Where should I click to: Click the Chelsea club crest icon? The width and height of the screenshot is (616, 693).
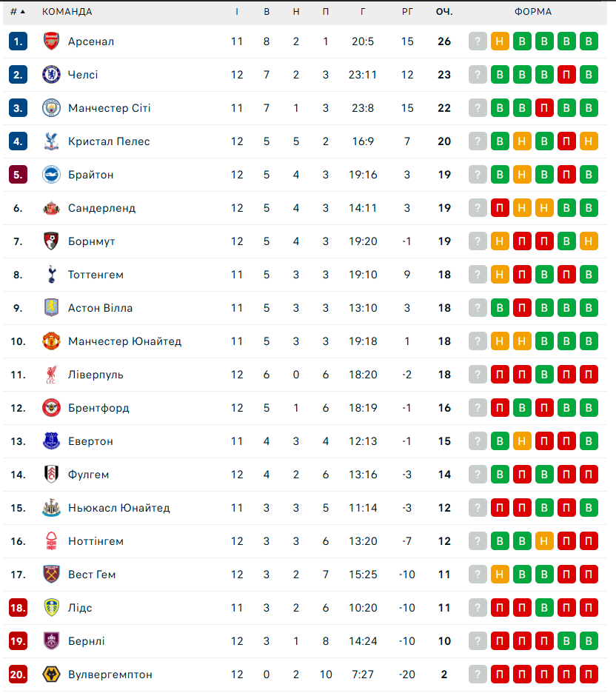[x=51, y=75]
